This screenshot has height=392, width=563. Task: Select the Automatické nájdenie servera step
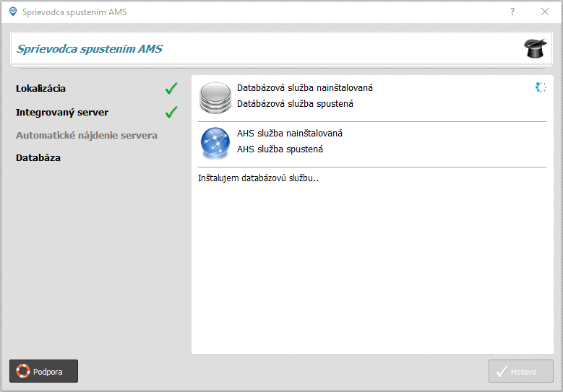coord(87,136)
